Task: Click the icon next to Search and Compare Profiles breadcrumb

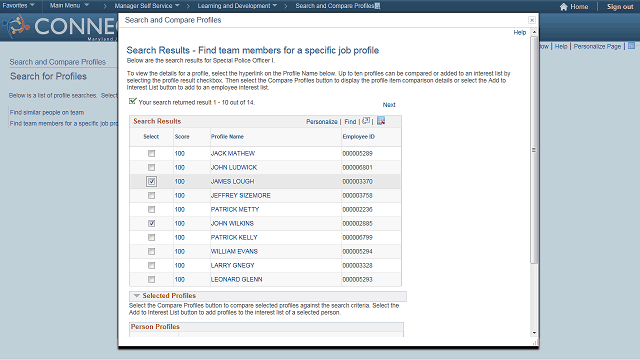Action: coord(378,6)
